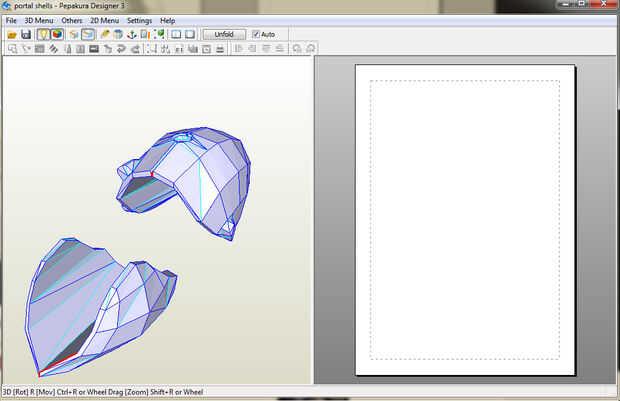Click the blue cylinder icon in top toolbar

tap(118, 35)
